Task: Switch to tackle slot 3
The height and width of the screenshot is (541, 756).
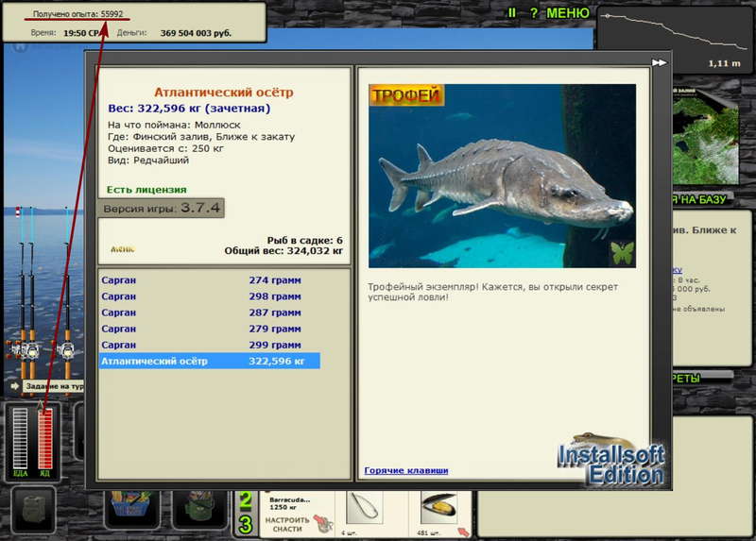Action: tap(246, 524)
